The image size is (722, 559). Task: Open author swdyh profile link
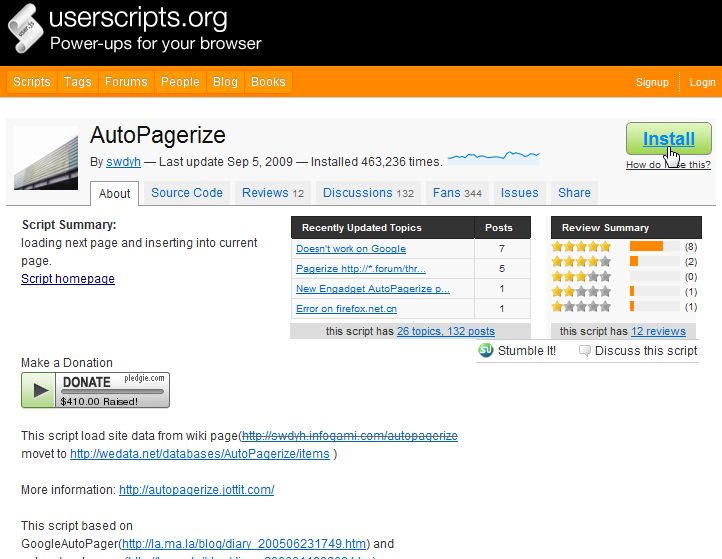click(x=123, y=162)
